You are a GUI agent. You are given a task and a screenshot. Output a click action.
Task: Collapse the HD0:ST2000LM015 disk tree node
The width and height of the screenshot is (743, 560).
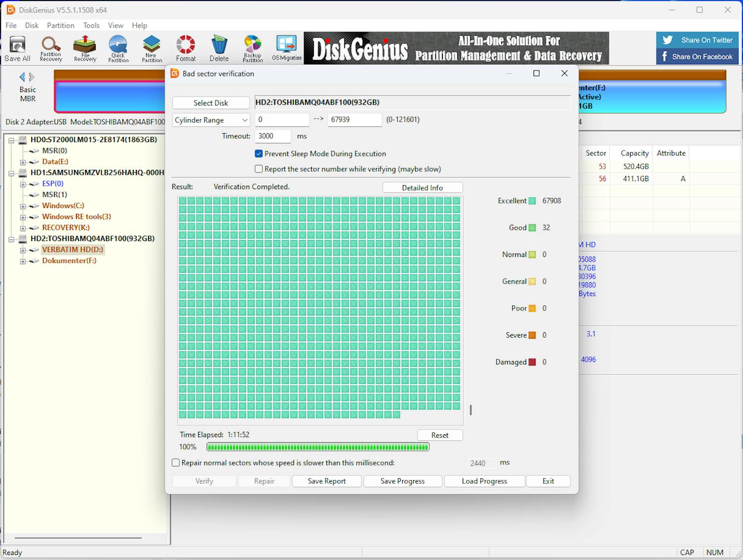[11, 140]
